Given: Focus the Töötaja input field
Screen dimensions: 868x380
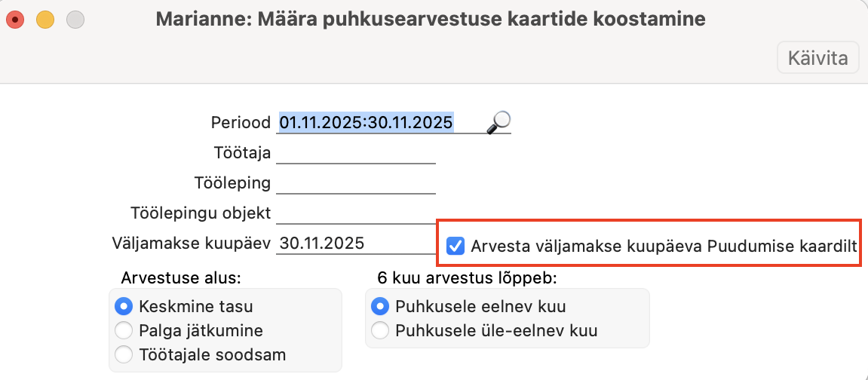Looking at the screenshot, I should [x=356, y=153].
